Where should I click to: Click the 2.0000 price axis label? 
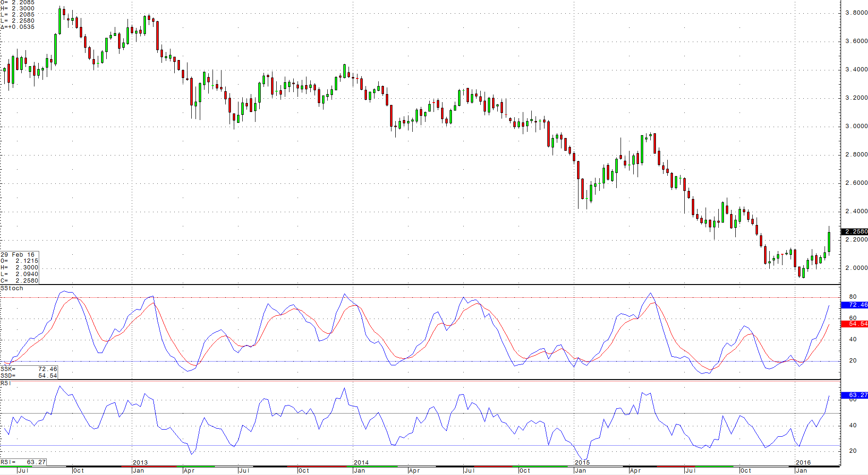pyautogui.click(x=856, y=268)
